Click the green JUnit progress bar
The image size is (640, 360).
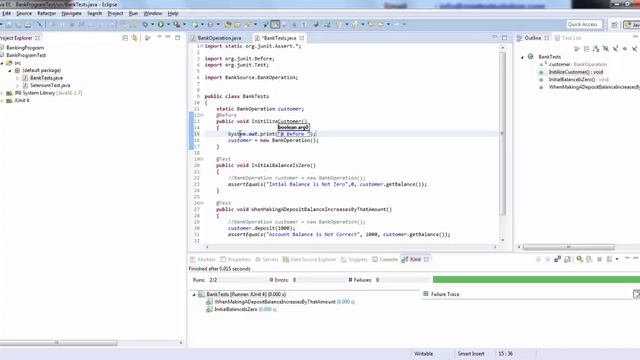536,280
